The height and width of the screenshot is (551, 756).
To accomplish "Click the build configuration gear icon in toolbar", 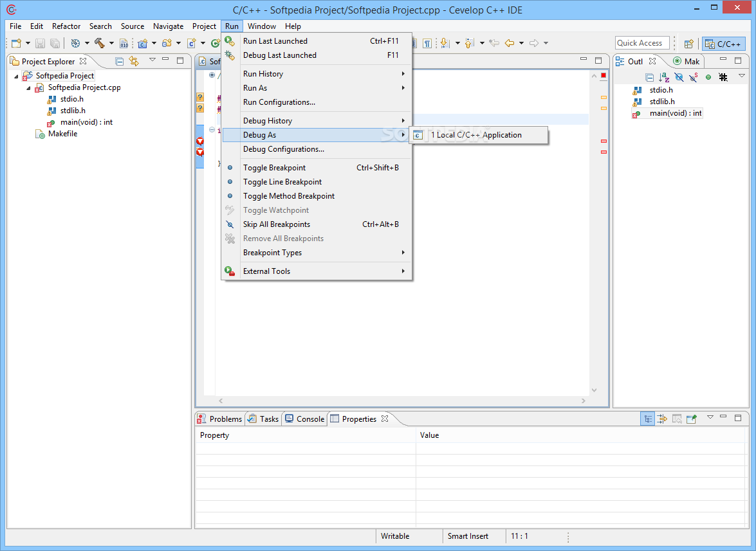I will [75, 43].
